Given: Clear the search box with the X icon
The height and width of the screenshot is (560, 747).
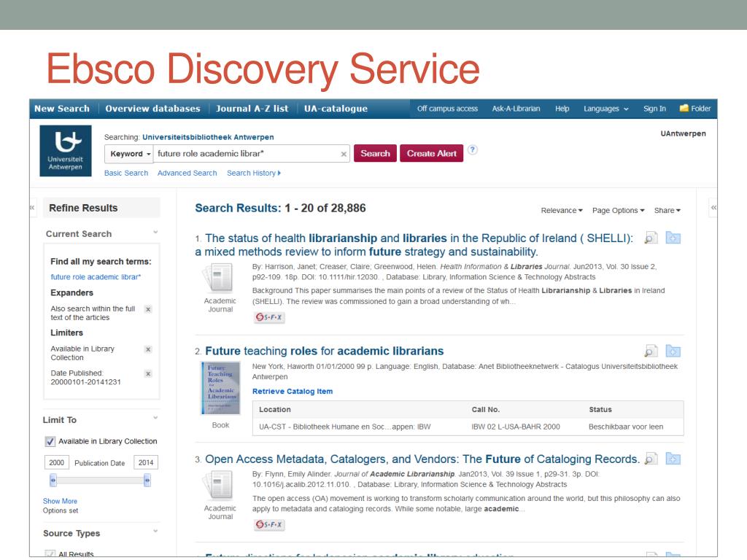Looking at the screenshot, I should pos(344,155).
